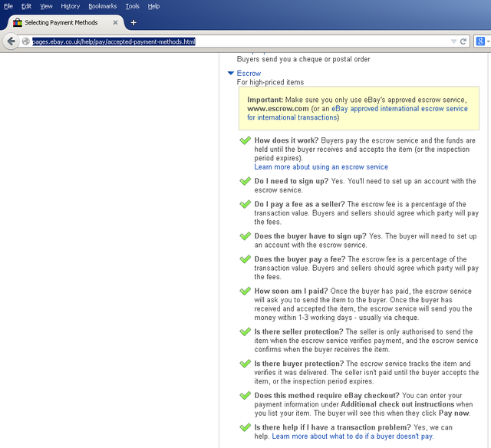491x448 pixels.
Task: Click the Google search engine icon
Action: (x=480, y=41)
